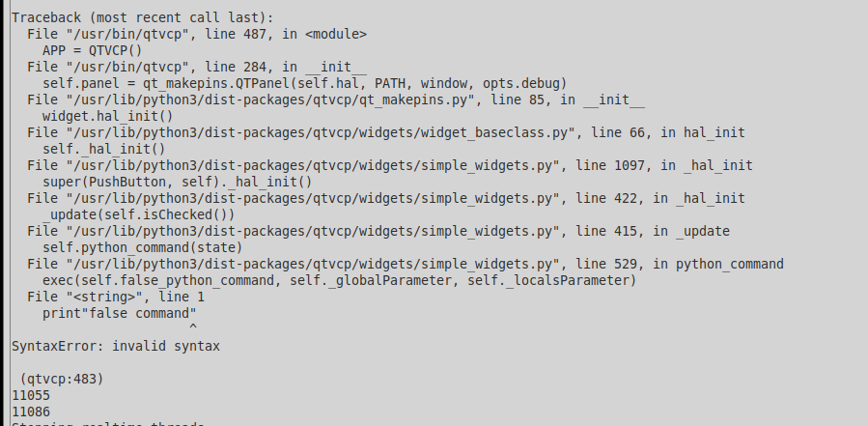Click the "line 284, in __init__" text
The width and height of the screenshot is (868, 426).
click(286, 68)
